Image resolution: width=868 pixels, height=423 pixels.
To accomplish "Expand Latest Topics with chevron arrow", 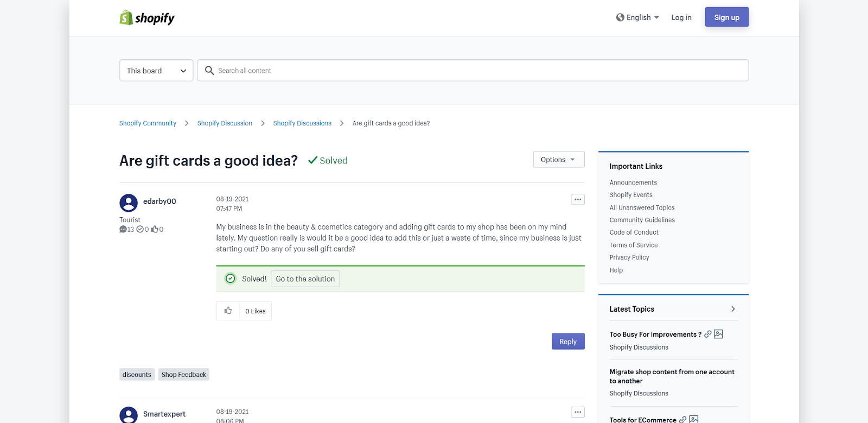I will pos(733,309).
